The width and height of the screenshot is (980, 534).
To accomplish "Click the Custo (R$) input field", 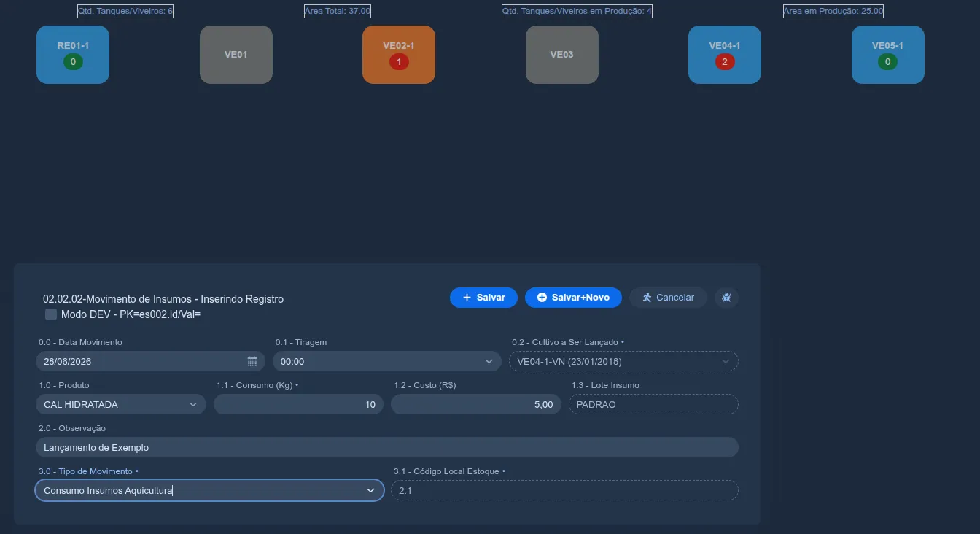I will pyautogui.click(x=476, y=404).
